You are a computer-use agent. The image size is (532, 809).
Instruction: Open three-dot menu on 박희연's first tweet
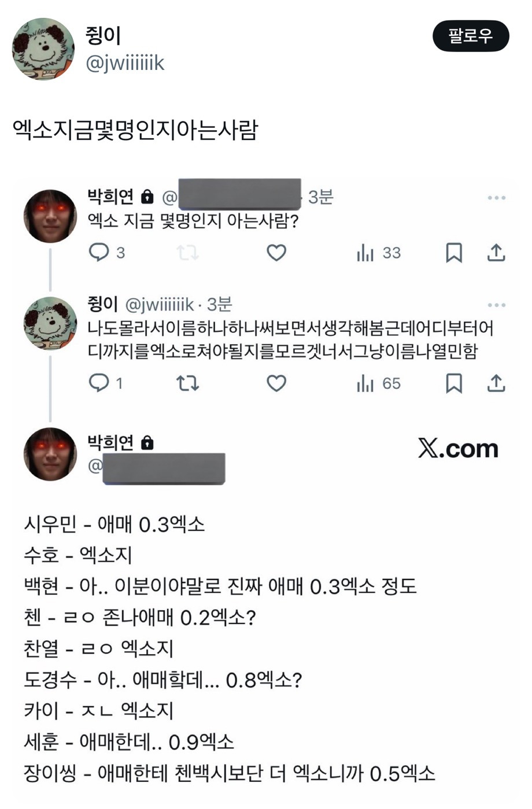(x=496, y=198)
